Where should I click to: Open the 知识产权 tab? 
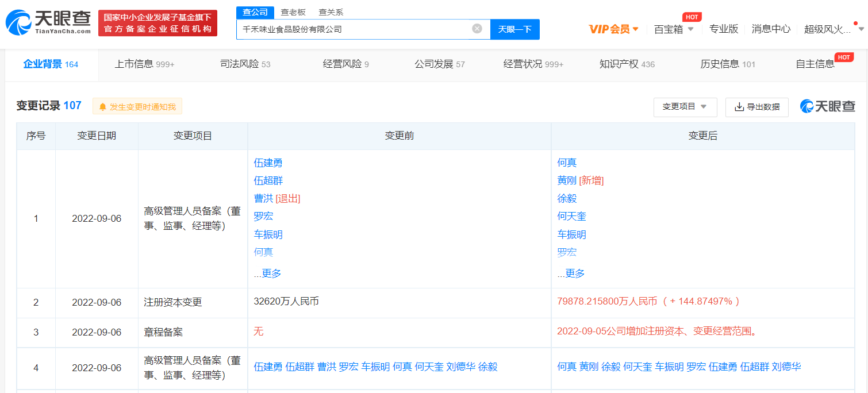(x=627, y=64)
